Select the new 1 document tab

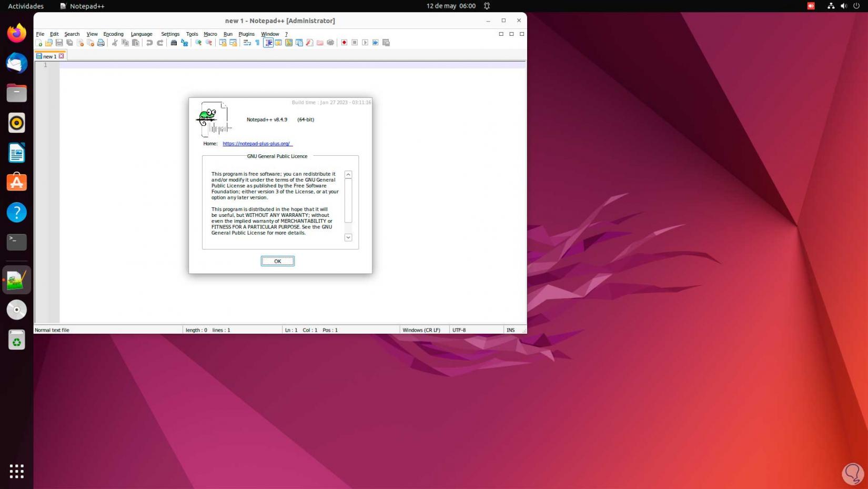coord(50,56)
